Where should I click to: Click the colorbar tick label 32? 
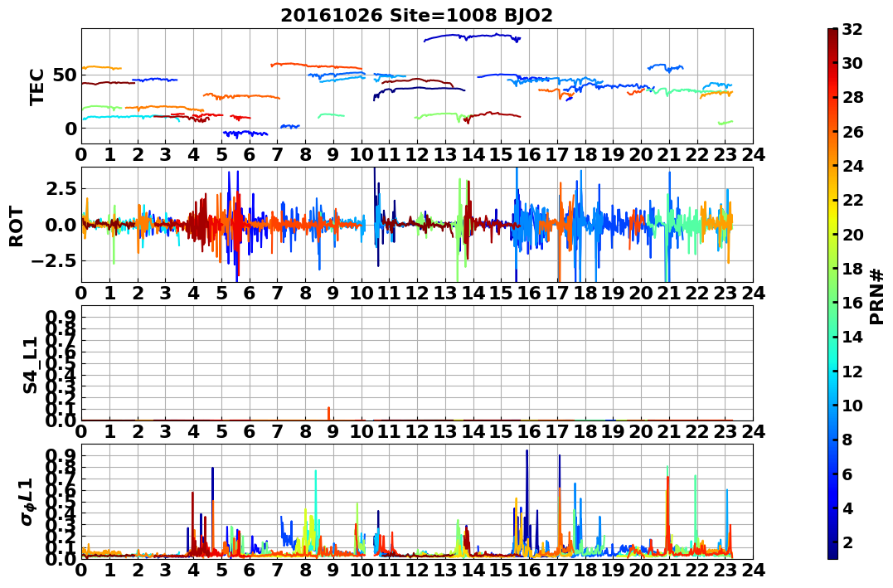(852, 28)
